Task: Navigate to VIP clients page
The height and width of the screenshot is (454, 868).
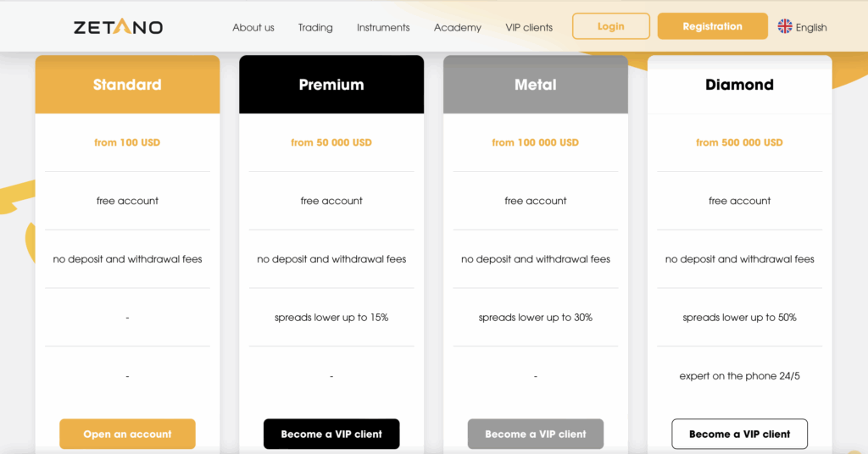Action: (529, 27)
